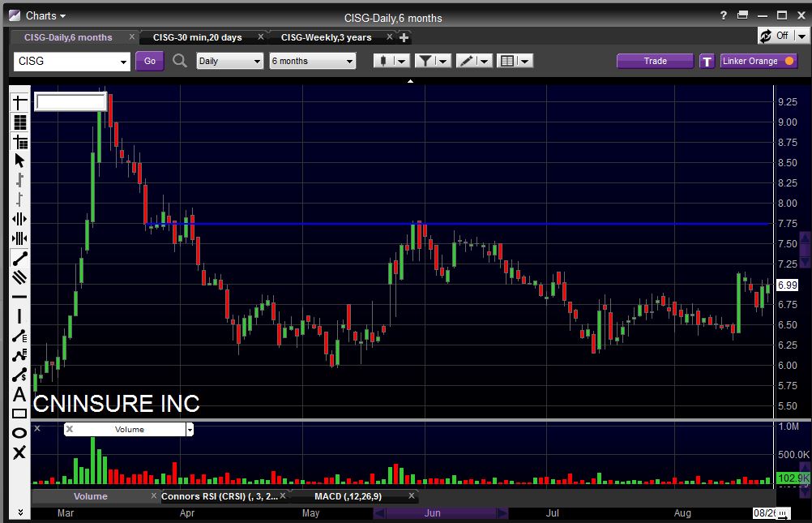This screenshot has height=523, width=812.
Task: Click the delete drawings X tool
Action: tap(19, 452)
